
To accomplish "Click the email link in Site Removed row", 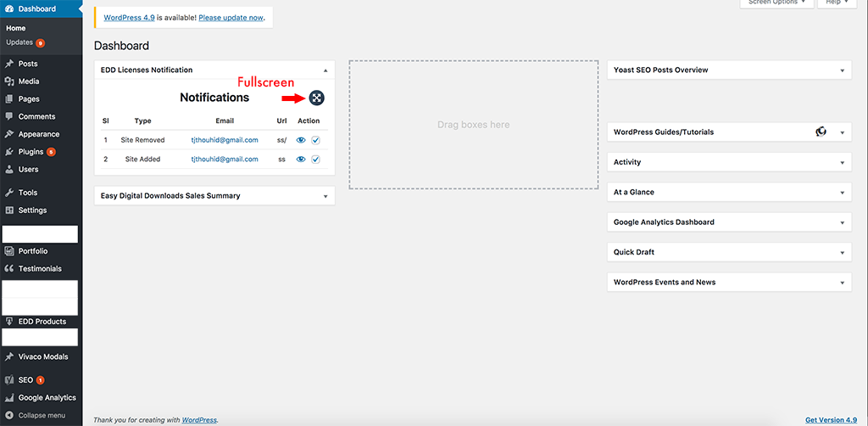I will [x=225, y=140].
